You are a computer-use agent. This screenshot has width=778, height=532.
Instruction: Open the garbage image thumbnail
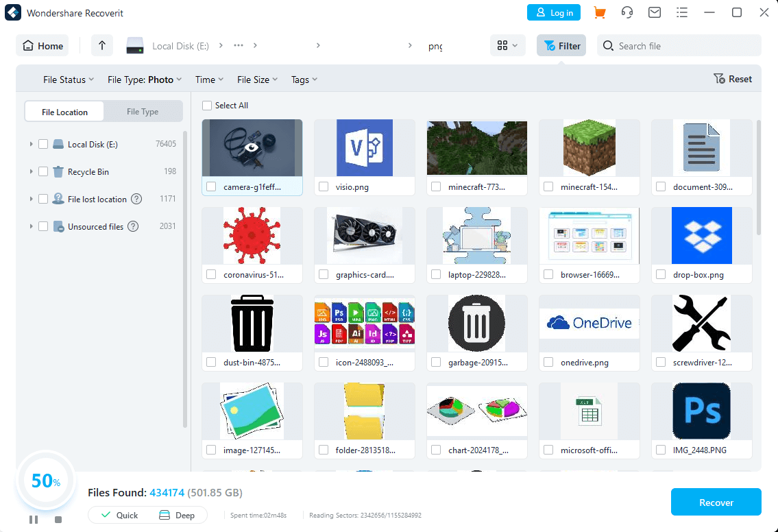[x=477, y=323]
